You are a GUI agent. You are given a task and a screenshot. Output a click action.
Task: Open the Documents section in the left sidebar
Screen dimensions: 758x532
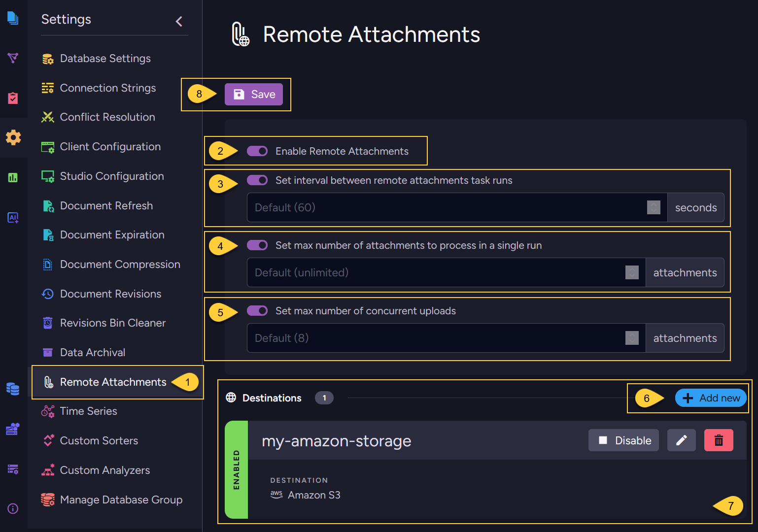(13, 17)
